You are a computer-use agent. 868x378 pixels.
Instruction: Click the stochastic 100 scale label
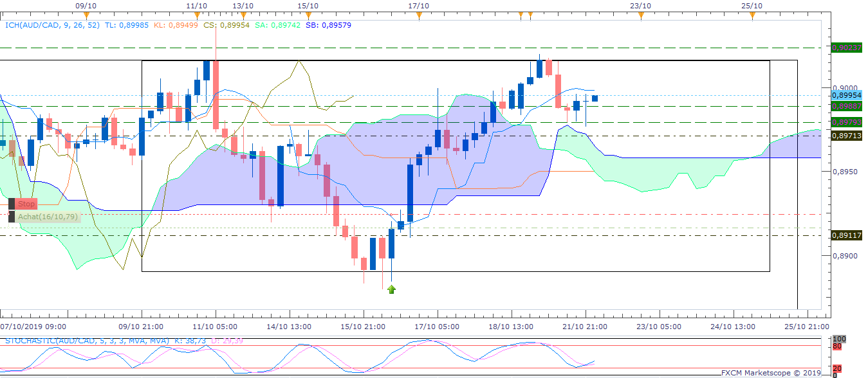click(839, 338)
